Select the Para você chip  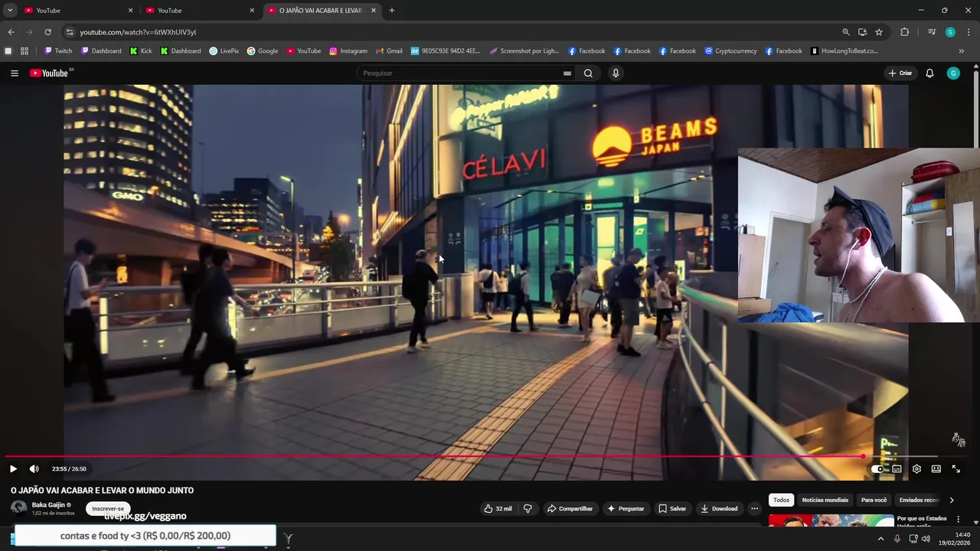(874, 500)
